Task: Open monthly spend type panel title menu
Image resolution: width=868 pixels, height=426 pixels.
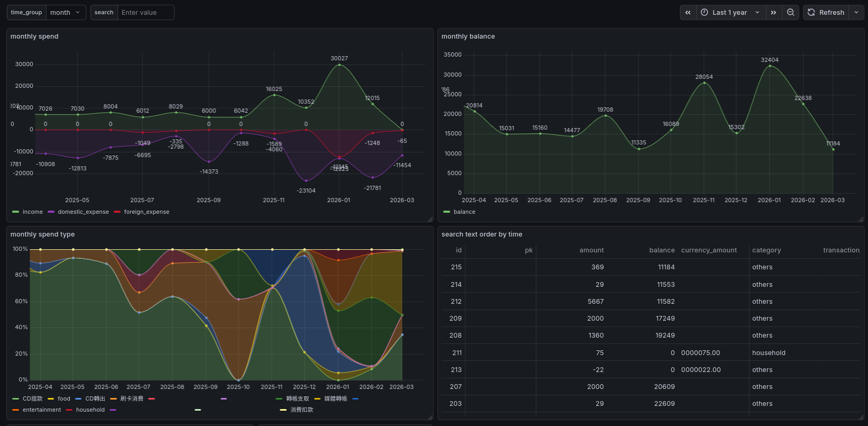Action: point(42,234)
